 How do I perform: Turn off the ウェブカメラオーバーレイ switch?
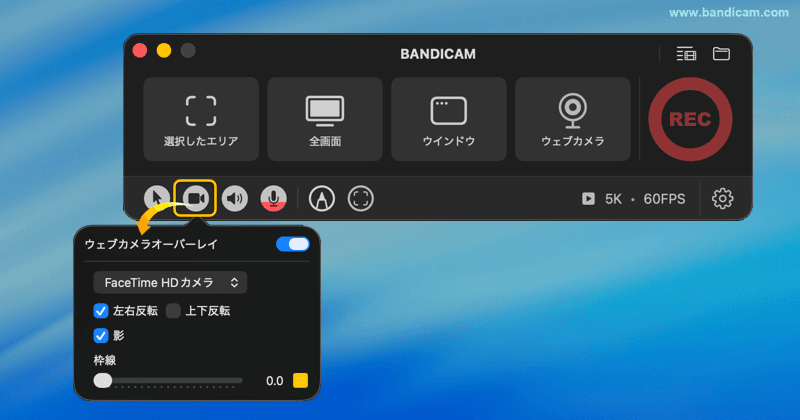(x=292, y=244)
